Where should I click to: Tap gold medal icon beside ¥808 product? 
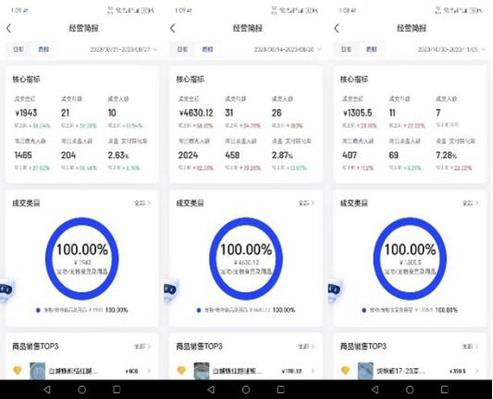tap(17, 370)
